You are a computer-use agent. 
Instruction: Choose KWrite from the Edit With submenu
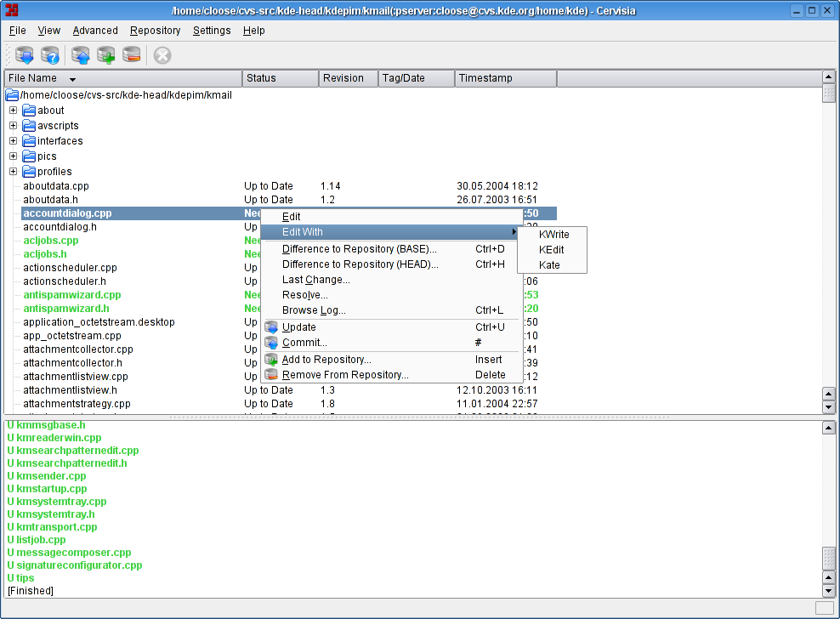click(553, 234)
